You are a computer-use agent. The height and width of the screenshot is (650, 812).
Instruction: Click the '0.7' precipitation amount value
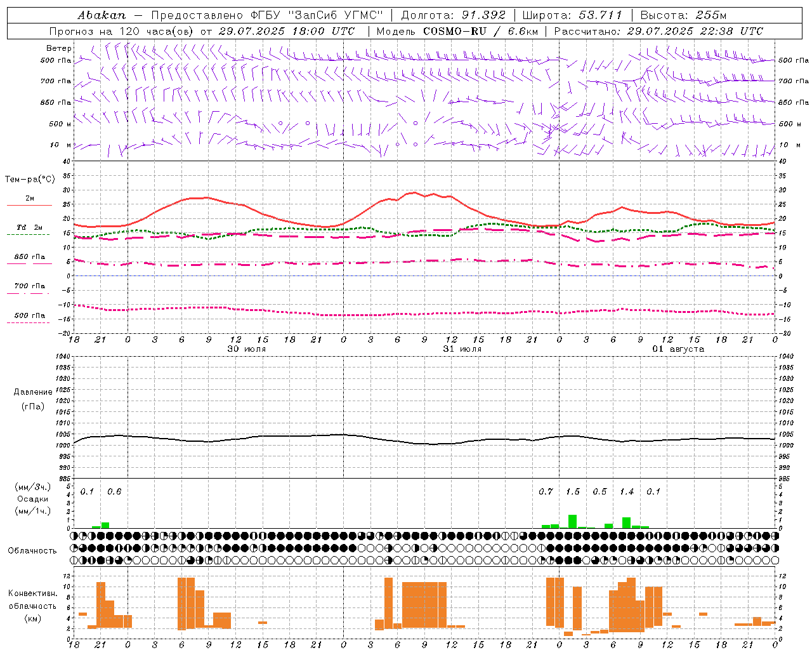point(546,492)
